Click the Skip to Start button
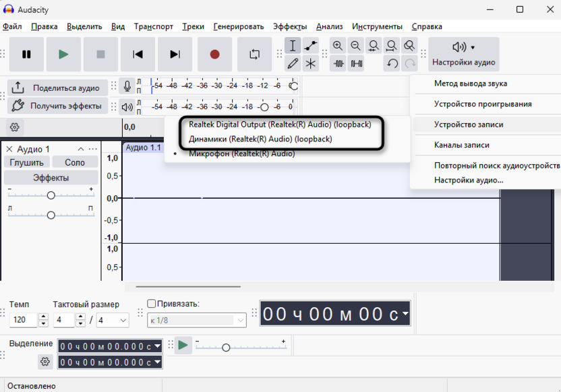561x392 pixels. click(138, 55)
